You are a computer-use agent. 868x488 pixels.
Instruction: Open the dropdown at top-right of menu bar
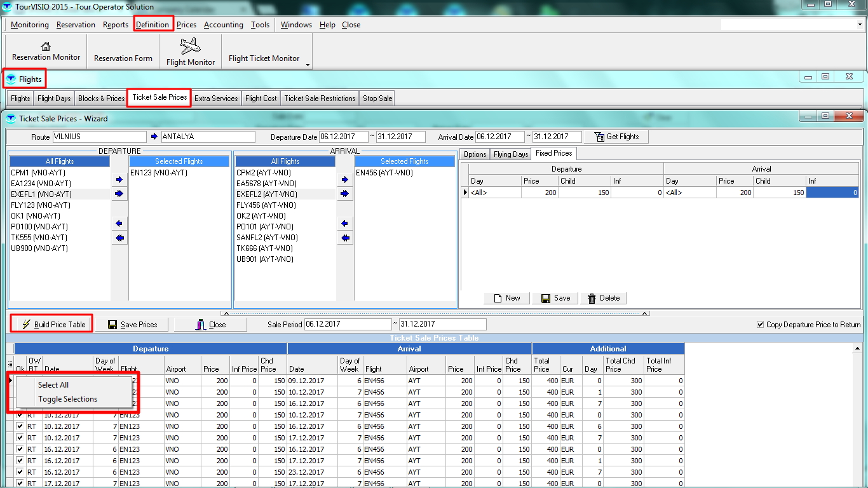859,25
